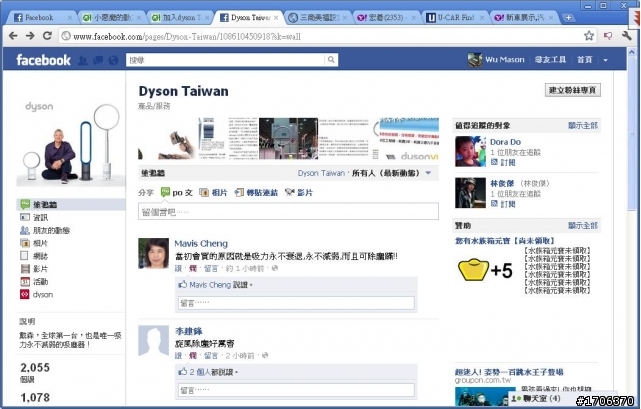
Task: Switch to 新車展示 browser tab
Action: coord(524,18)
